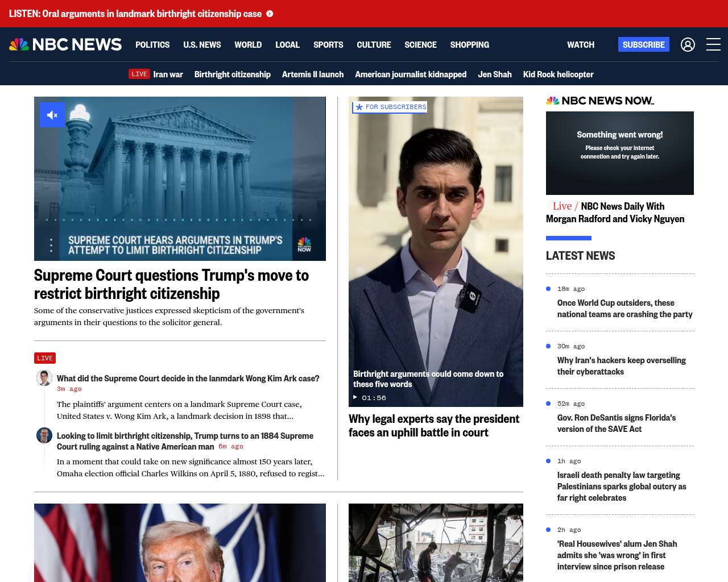728x582 pixels.
Task: Open the video options three-dot menu
Action: 51,245
